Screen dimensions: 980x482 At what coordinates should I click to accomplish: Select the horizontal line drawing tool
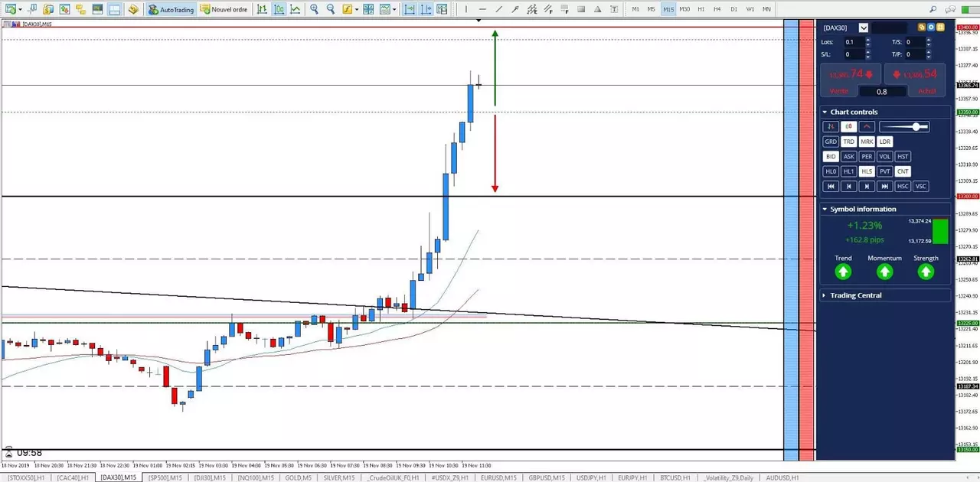[x=482, y=9]
